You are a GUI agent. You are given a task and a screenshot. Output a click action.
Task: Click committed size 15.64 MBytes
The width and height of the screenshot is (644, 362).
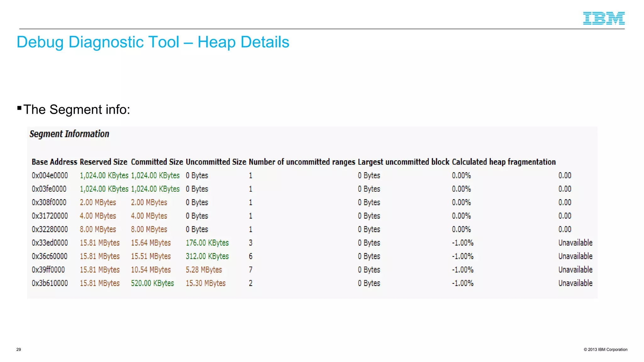click(x=151, y=243)
